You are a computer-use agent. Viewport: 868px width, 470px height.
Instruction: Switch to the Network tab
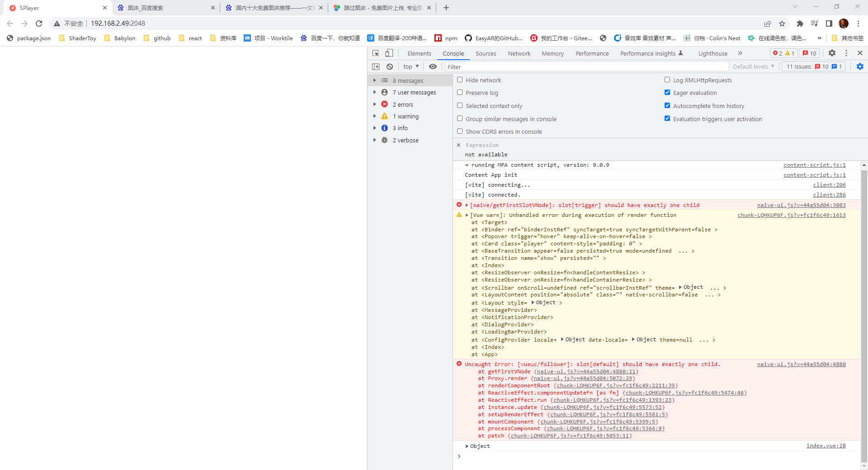(x=519, y=53)
